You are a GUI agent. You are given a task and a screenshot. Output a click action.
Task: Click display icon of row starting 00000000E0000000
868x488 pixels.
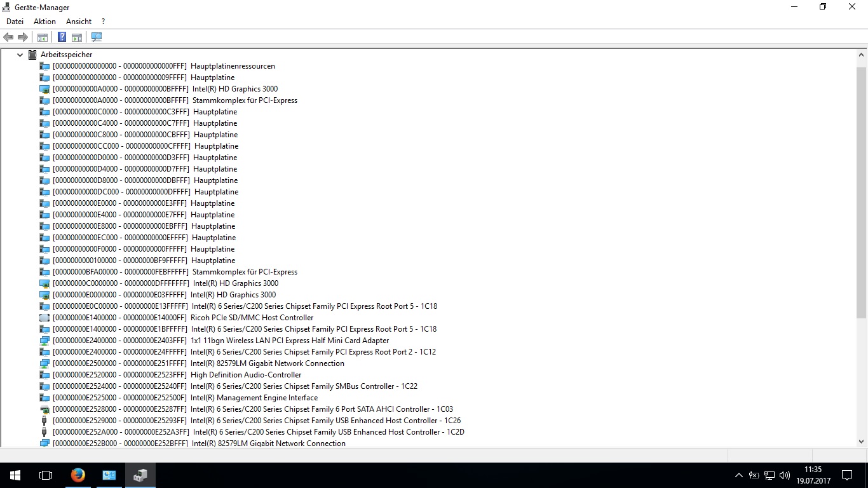(44, 295)
